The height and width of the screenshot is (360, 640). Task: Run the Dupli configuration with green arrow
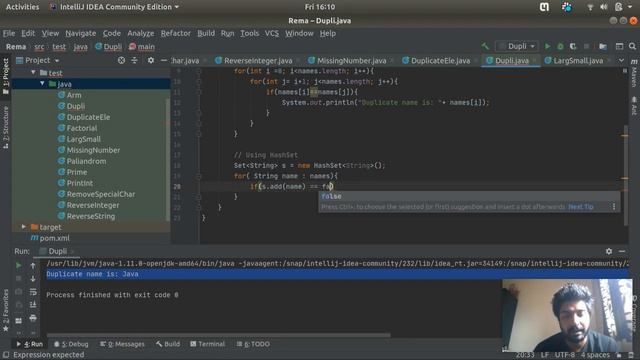[547, 47]
